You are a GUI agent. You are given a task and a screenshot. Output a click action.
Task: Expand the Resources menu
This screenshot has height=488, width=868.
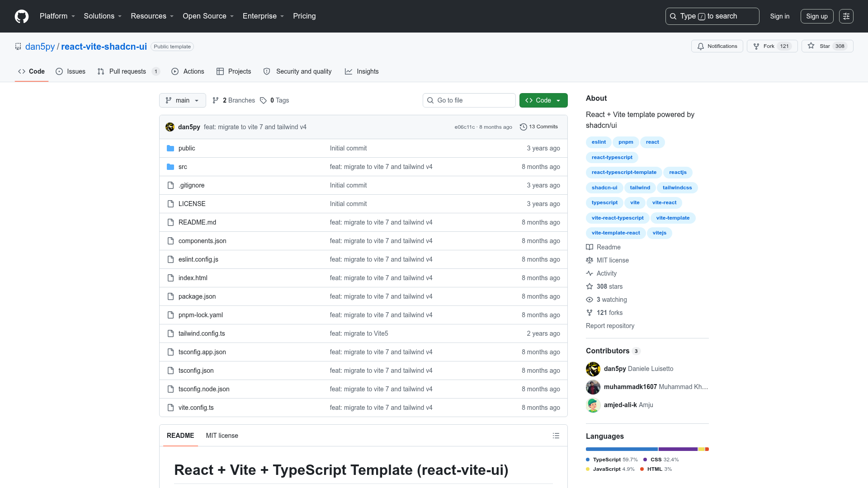coord(152,16)
